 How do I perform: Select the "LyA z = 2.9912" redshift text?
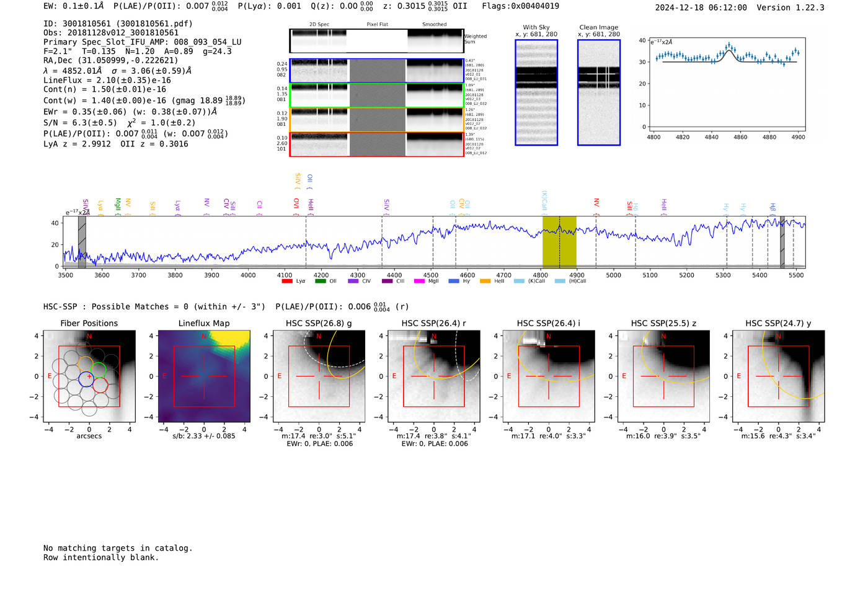77,144
